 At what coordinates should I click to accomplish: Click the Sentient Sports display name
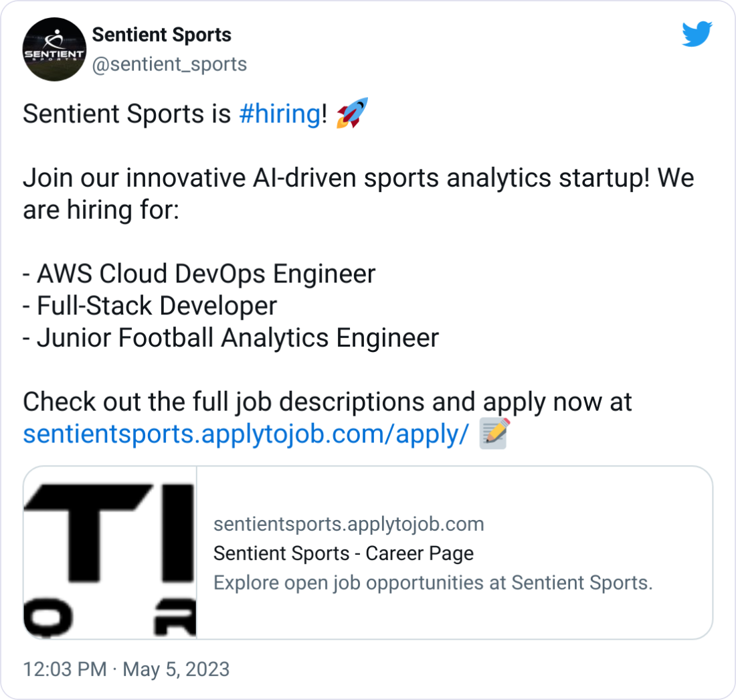[162, 34]
